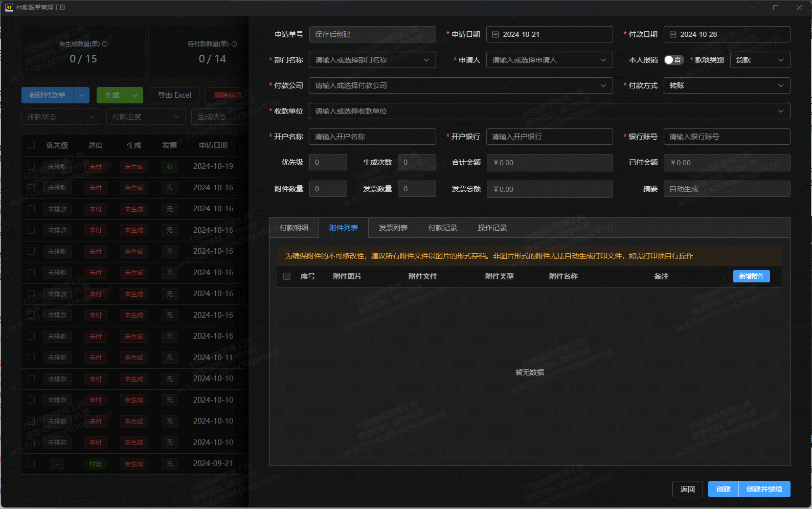Tick the checkbox for the 2024-10-19 row
Image resolution: width=812 pixels, height=509 pixels.
tap(31, 166)
